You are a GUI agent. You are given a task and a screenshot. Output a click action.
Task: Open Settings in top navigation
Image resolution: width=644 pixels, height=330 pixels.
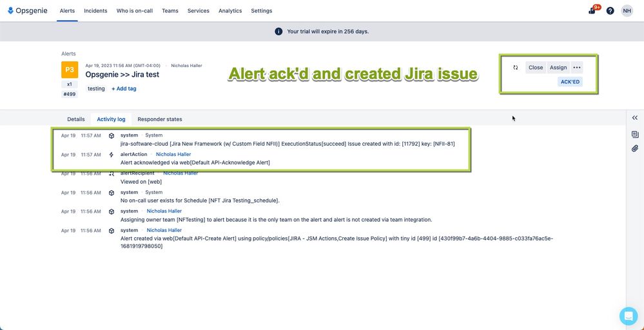(x=262, y=11)
